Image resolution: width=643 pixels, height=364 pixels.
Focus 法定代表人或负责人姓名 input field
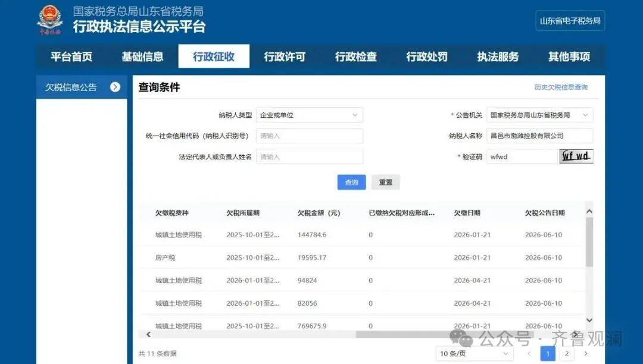[x=310, y=157]
